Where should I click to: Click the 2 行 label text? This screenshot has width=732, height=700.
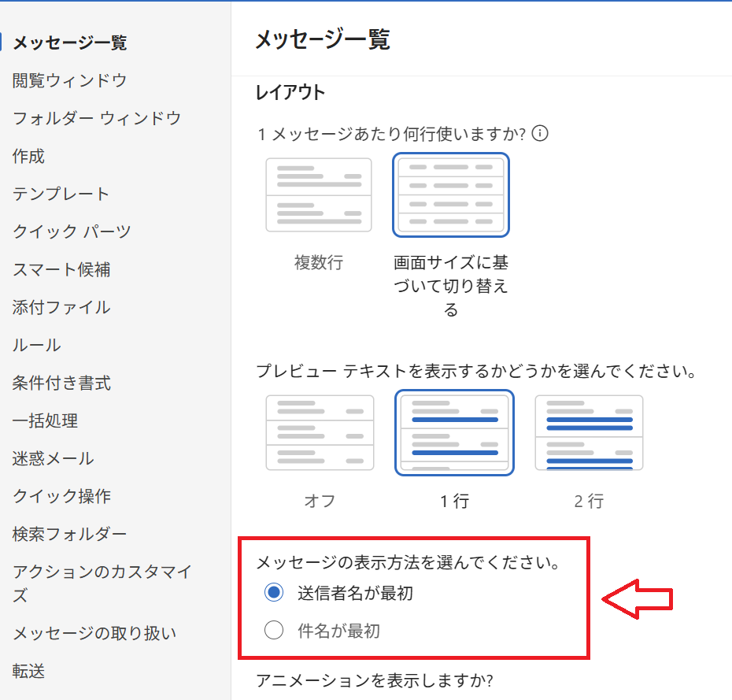pos(590,501)
